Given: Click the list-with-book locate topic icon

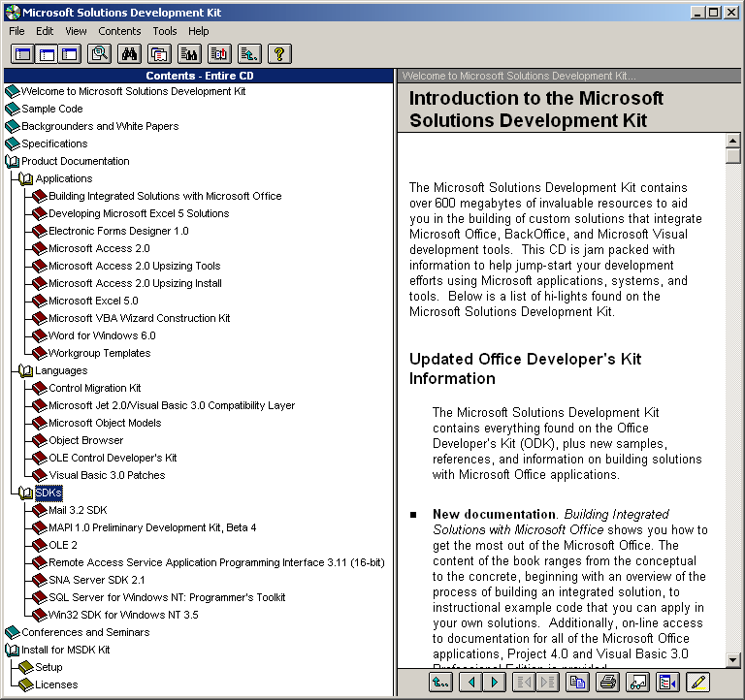Looking at the screenshot, I should click(x=219, y=54).
